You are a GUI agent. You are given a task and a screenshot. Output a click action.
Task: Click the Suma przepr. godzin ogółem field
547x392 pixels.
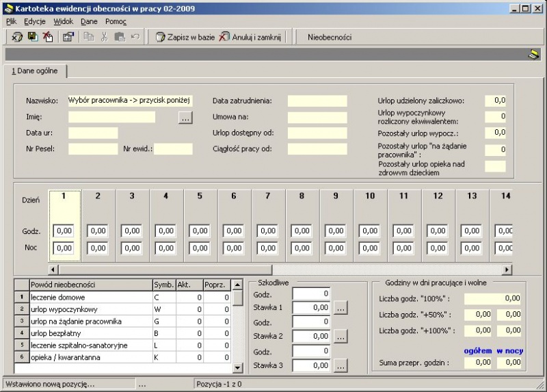click(477, 363)
